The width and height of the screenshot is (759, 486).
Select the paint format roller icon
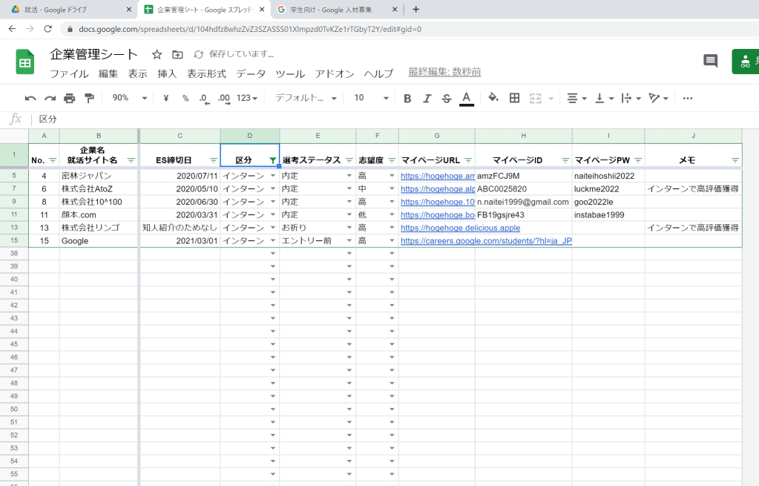[89, 98]
